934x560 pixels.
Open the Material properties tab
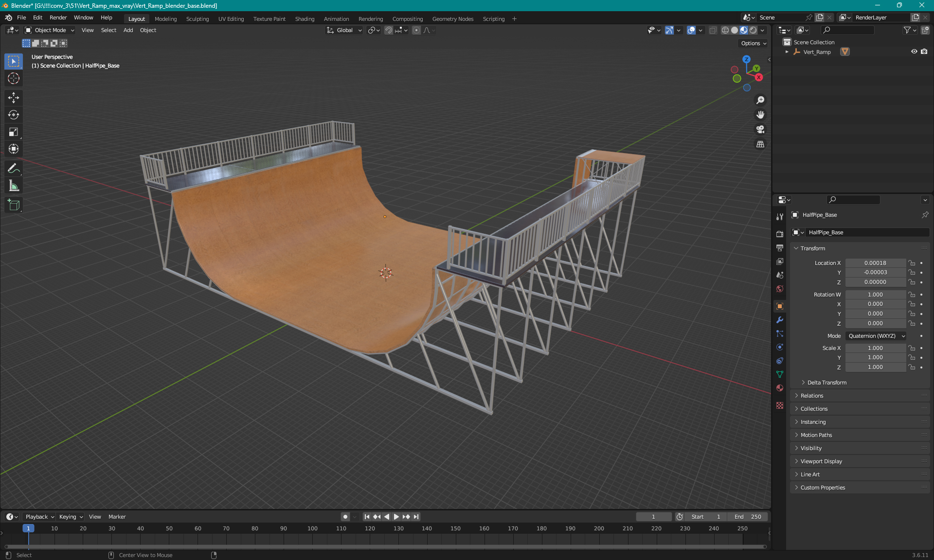coord(780,388)
